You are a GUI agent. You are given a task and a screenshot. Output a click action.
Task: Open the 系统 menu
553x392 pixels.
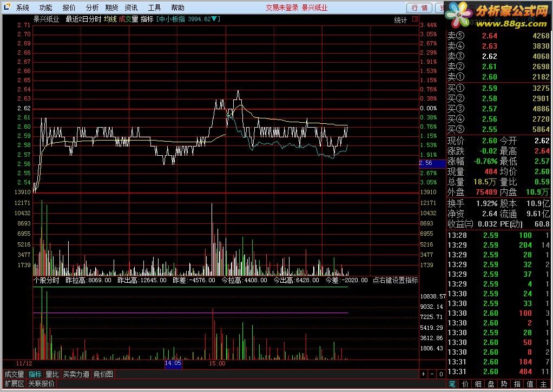pyautogui.click(x=23, y=8)
